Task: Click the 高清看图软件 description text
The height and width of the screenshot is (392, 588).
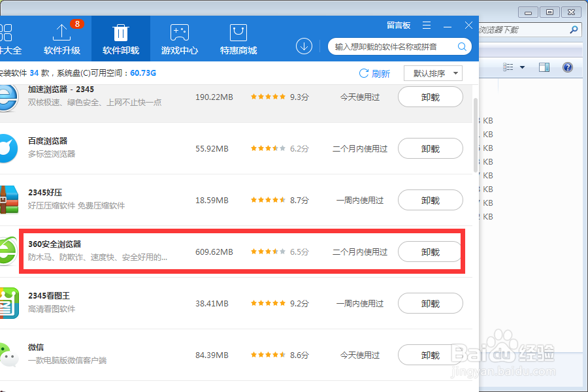Action: coord(52,309)
